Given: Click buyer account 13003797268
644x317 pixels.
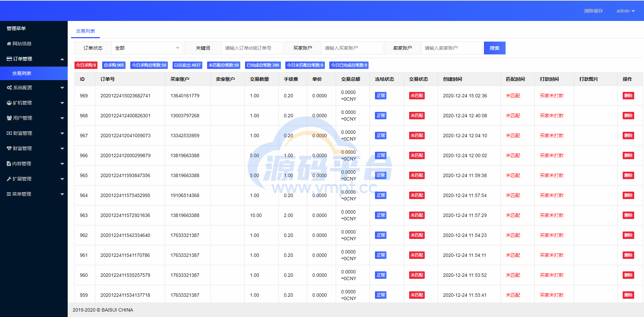Looking at the screenshot, I should pyautogui.click(x=185, y=116).
